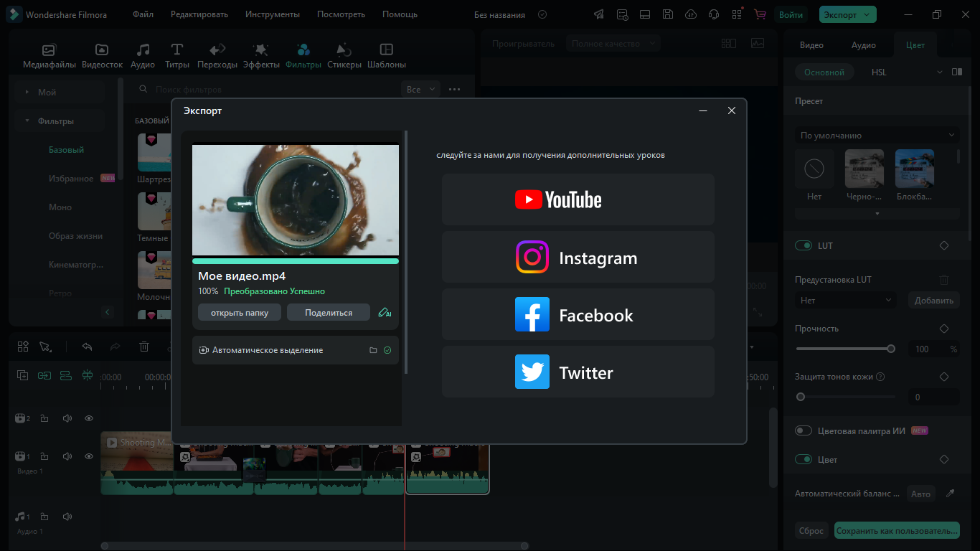The width and height of the screenshot is (980, 551).
Task: Open the Stickers (Стикеры) panel
Action: tap(344, 55)
